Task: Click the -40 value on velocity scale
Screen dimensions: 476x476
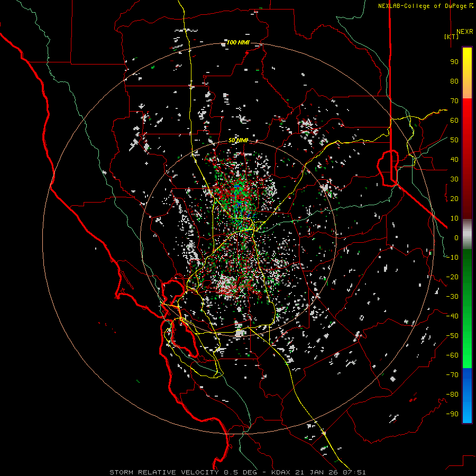Action: click(x=452, y=316)
